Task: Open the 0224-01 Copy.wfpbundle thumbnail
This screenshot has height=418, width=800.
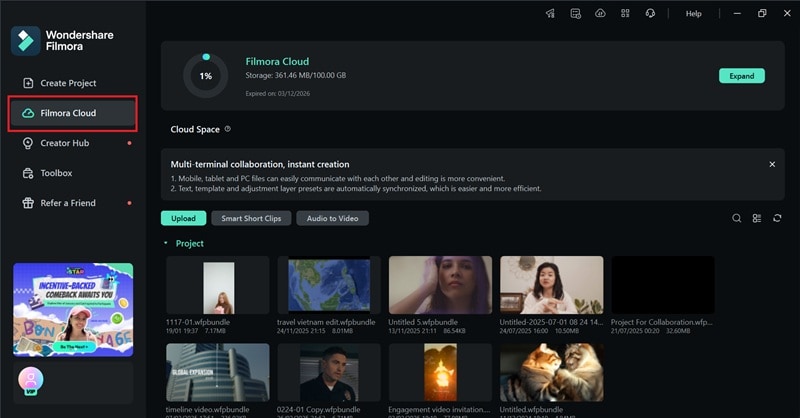Action: tap(329, 373)
